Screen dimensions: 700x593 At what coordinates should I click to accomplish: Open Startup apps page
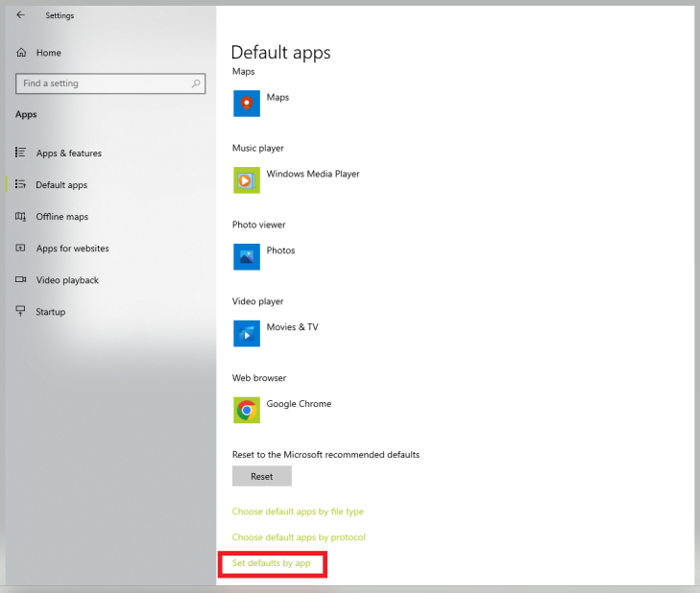[51, 312]
